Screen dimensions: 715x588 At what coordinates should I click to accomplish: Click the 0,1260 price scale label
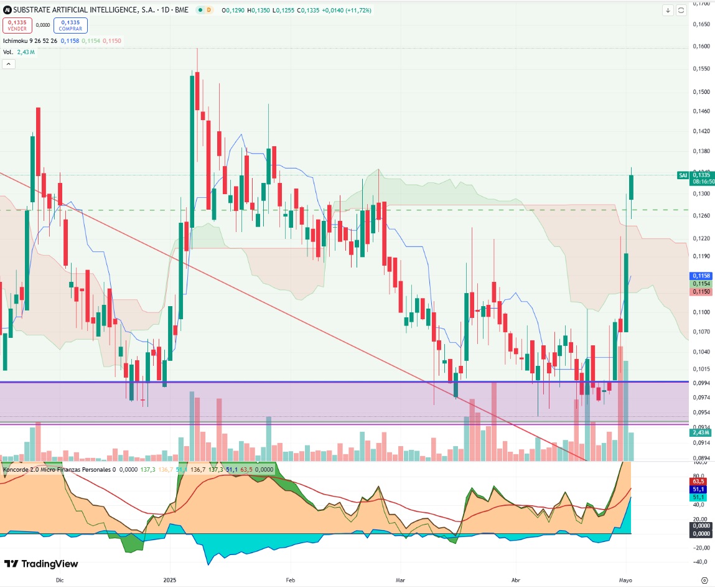[701, 215]
